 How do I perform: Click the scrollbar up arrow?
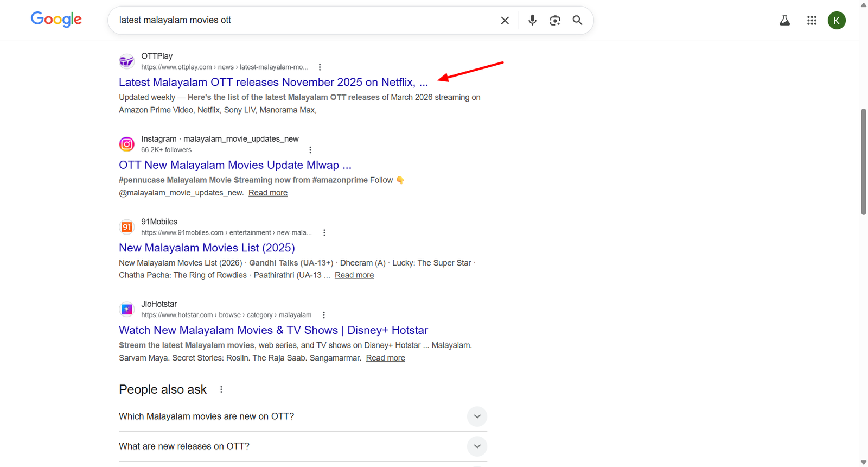(x=864, y=4)
